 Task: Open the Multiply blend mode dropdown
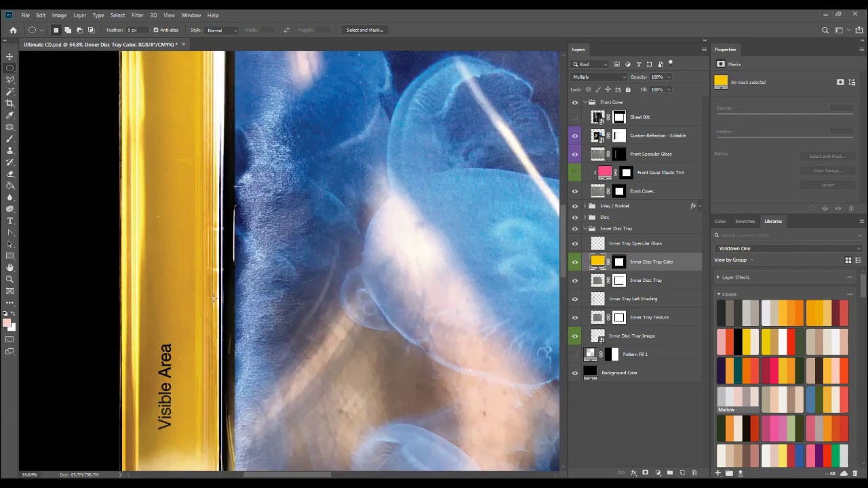pos(599,77)
